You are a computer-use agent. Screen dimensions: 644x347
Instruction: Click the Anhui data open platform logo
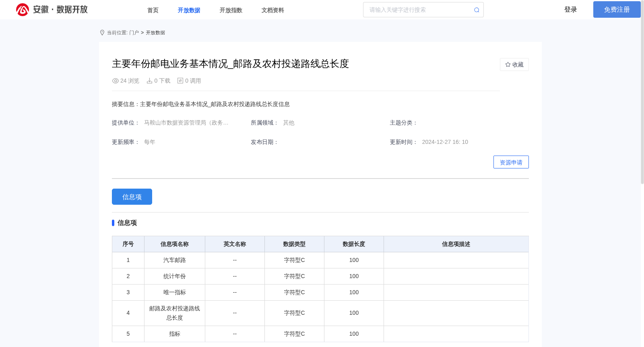(x=52, y=9)
